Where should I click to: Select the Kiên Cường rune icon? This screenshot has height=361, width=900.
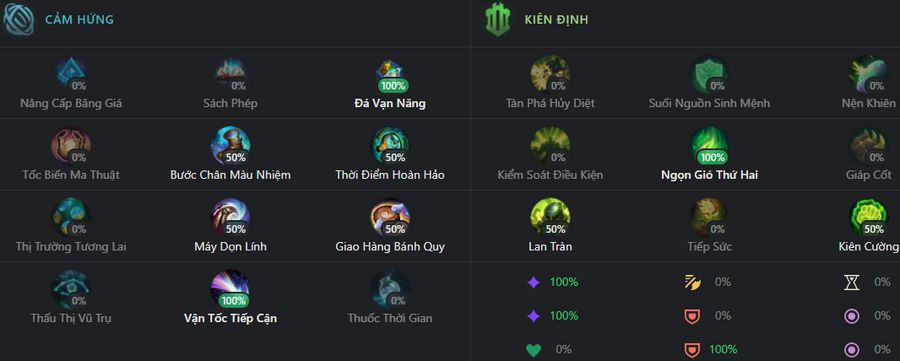click(x=869, y=218)
